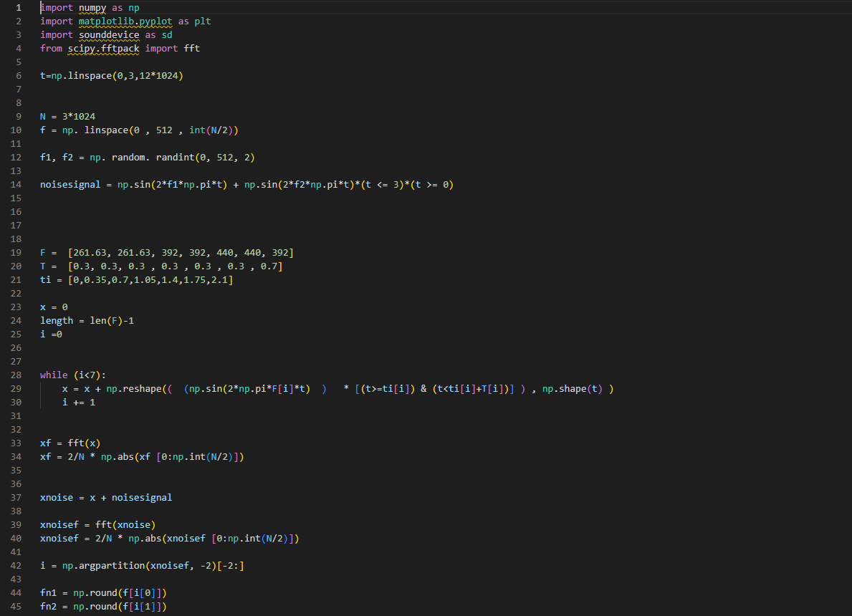Image resolution: width=852 pixels, height=616 pixels.
Task: Click the 'xnoise = x + noisesignal' line
Action: [x=106, y=497]
